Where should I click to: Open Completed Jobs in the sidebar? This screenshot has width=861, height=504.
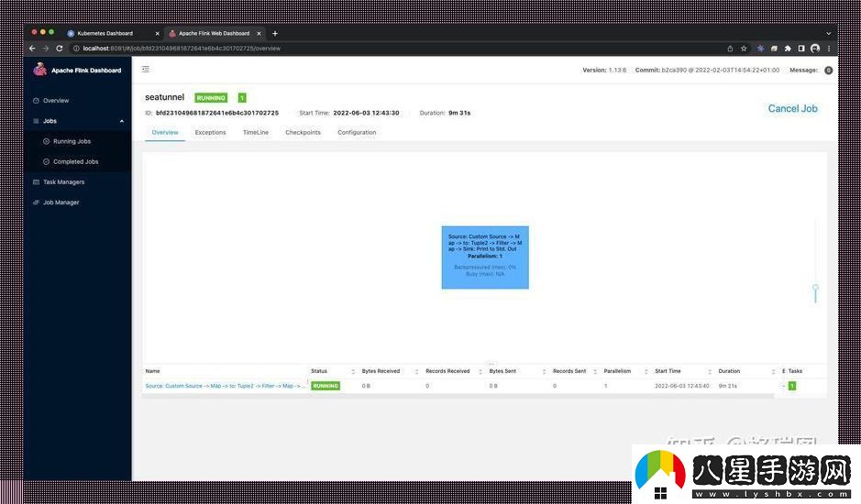coord(77,162)
